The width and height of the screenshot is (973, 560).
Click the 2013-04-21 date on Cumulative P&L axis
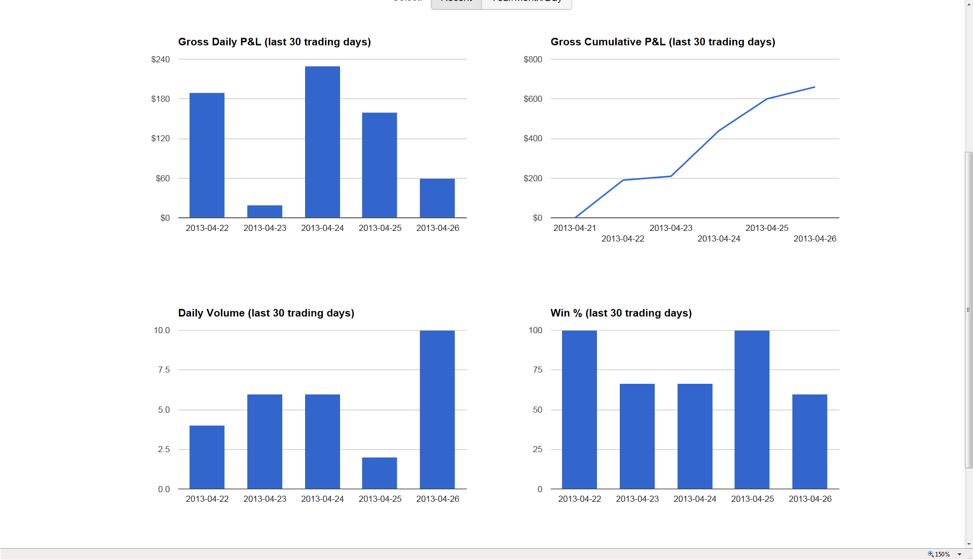pos(575,228)
